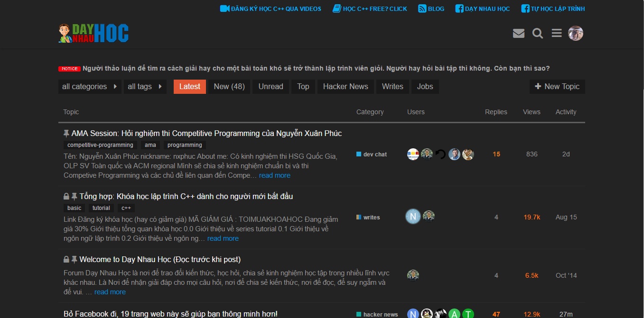Select the orange Latest filter

[189, 86]
